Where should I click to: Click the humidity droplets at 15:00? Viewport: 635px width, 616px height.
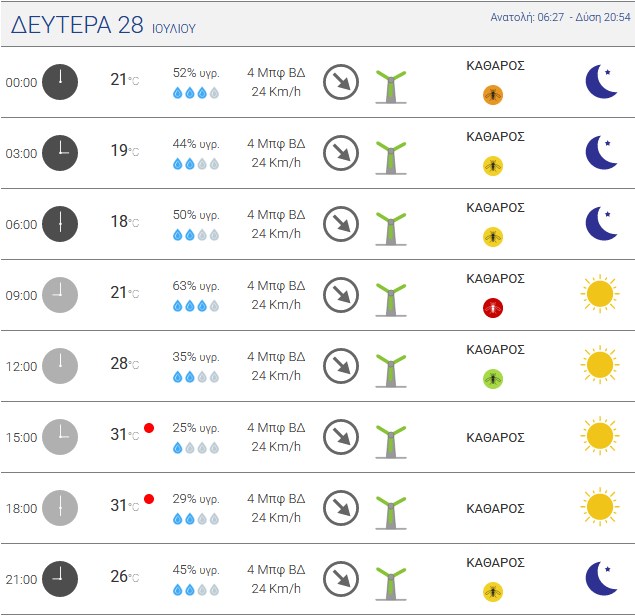pyautogui.click(x=196, y=448)
